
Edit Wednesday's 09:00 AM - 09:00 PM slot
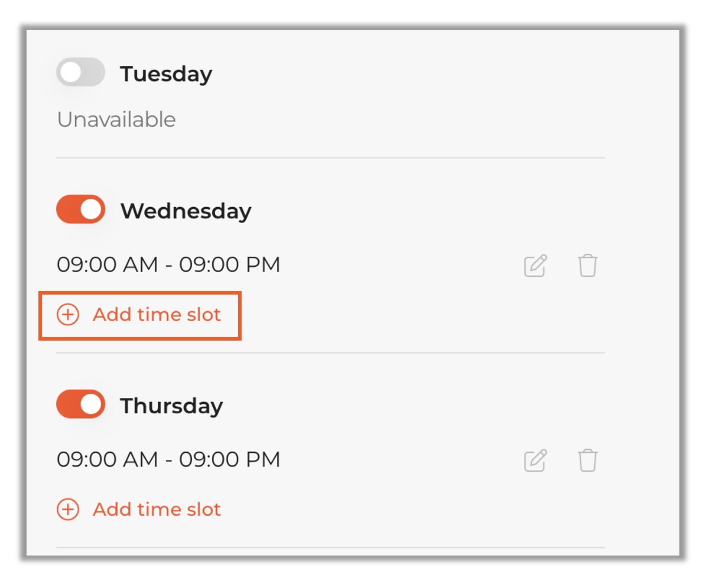click(535, 266)
